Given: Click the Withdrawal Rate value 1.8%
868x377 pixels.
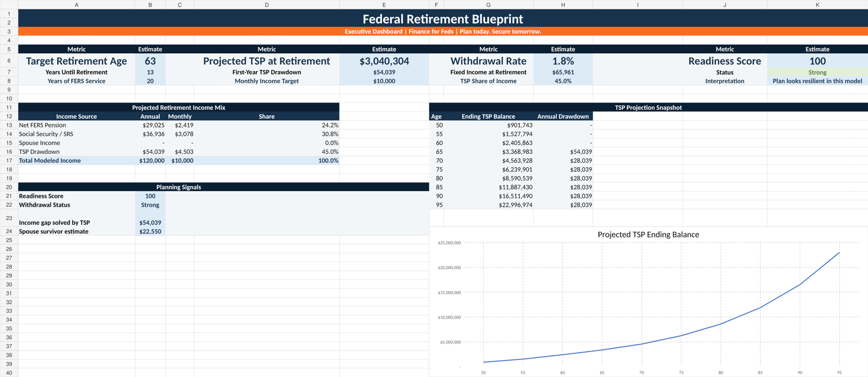Looking at the screenshot, I should point(563,61).
